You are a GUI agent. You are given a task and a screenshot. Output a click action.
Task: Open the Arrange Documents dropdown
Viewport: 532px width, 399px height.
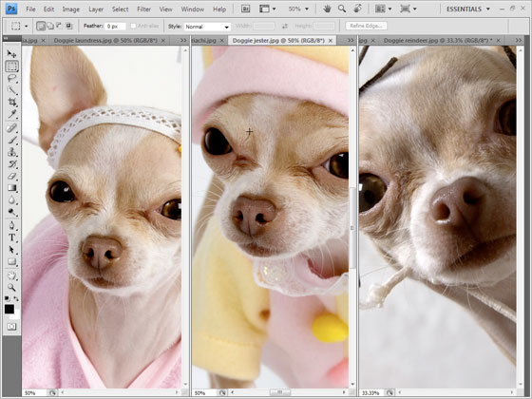click(384, 9)
